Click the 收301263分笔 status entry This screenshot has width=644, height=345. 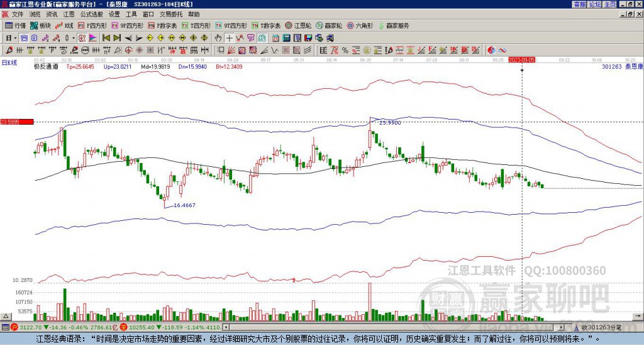point(601,327)
